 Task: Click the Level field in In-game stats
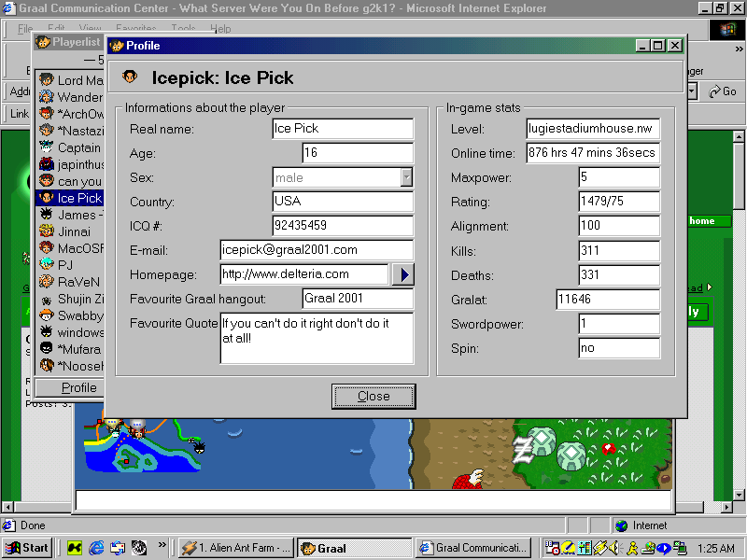[x=593, y=129]
